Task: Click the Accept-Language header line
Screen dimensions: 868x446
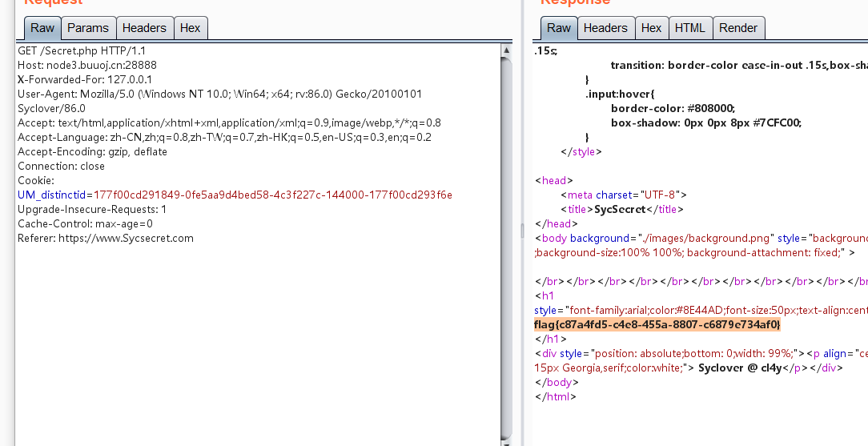Action: click(224, 137)
